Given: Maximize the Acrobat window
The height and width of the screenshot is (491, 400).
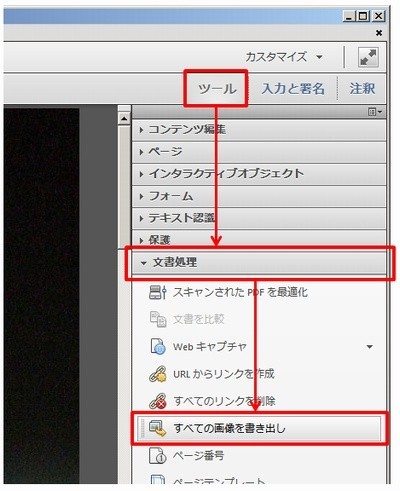Looking at the screenshot, I should click(x=364, y=16).
